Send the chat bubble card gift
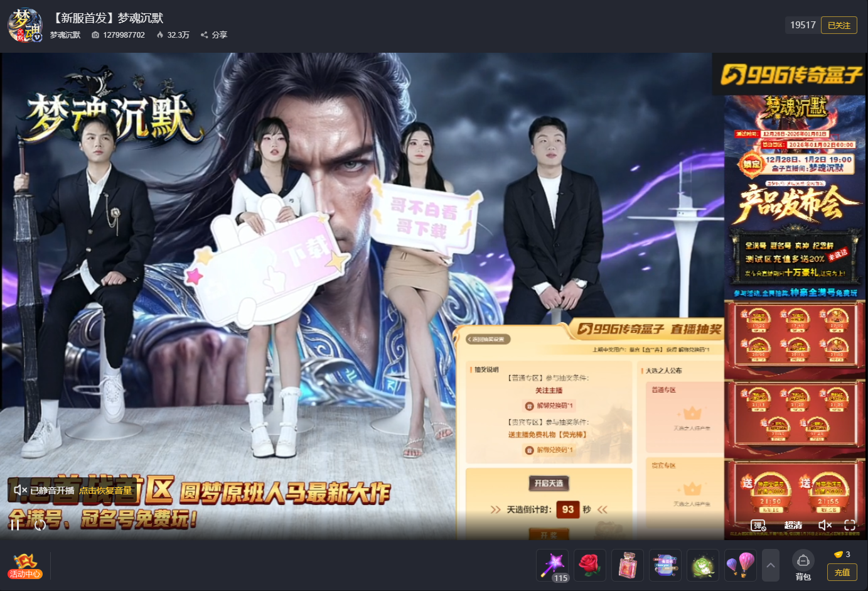The width and height of the screenshot is (868, 591). [x=665, y=565]
